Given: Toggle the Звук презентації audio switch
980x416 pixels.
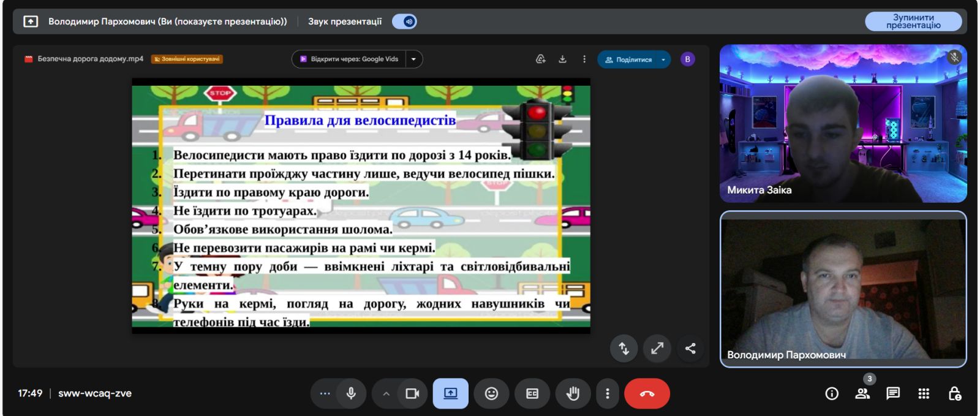Looking at the screenshot, I should (x=405, y=21).
